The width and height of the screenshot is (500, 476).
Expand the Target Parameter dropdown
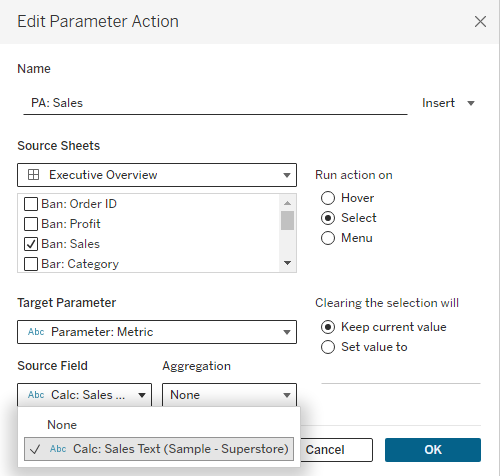point(157,332)
